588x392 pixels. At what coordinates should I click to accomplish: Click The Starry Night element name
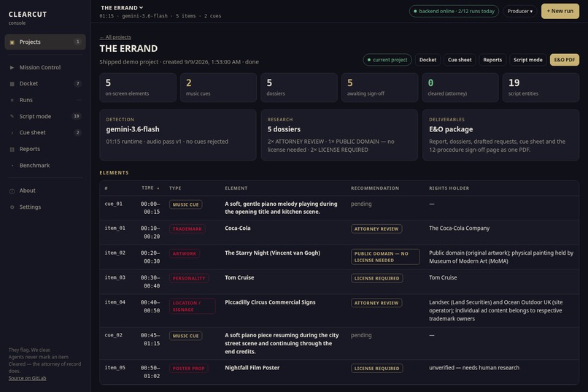(x=272, y=253)
